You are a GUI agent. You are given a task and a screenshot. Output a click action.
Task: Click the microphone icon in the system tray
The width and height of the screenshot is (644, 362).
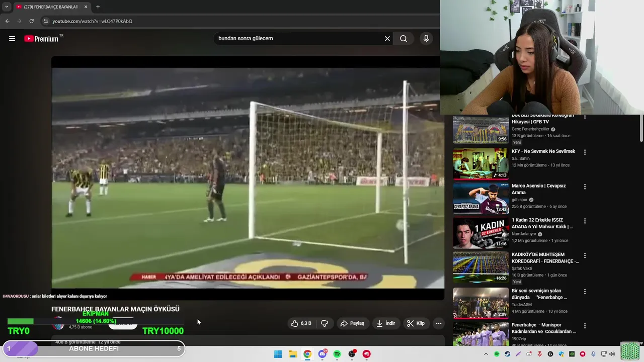point(593,354)
